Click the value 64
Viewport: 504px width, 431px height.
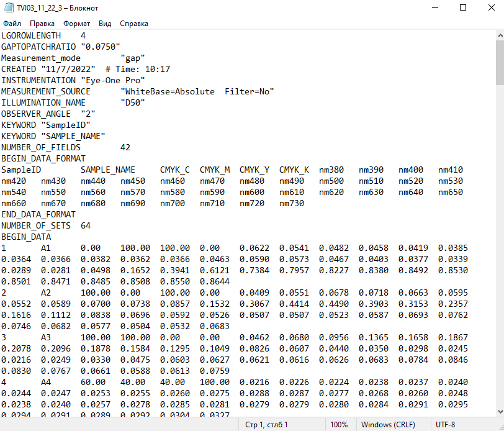pyautogui.click(x=86, y=225)
